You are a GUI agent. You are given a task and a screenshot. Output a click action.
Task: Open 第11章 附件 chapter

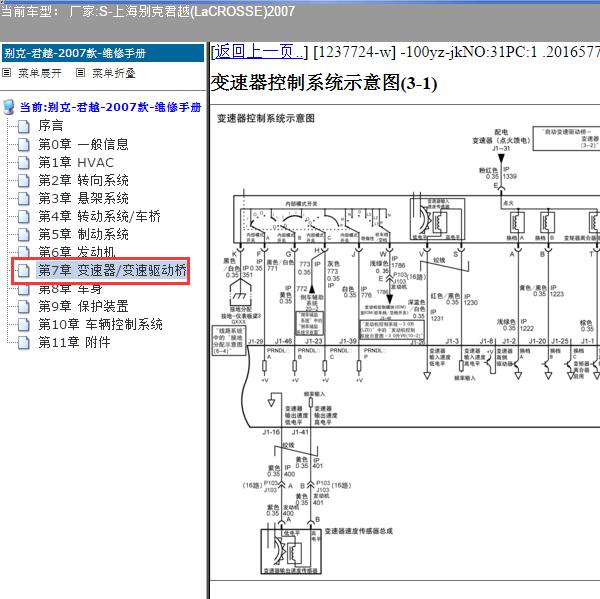(x=74, y=342)
